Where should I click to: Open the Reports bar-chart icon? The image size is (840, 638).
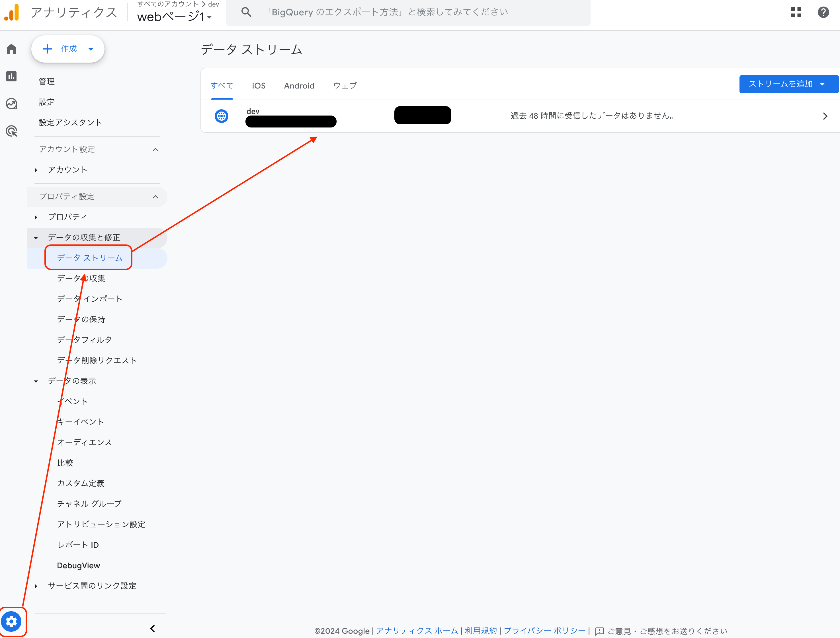pyautogui.click(x=11, y=76)
